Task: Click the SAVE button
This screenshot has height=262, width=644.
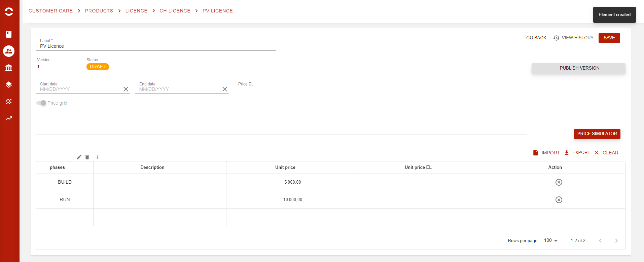Action: pos(609,38)
